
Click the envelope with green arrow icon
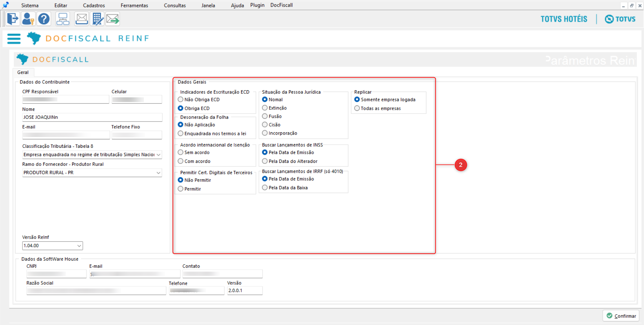click(x=113, y=19)
